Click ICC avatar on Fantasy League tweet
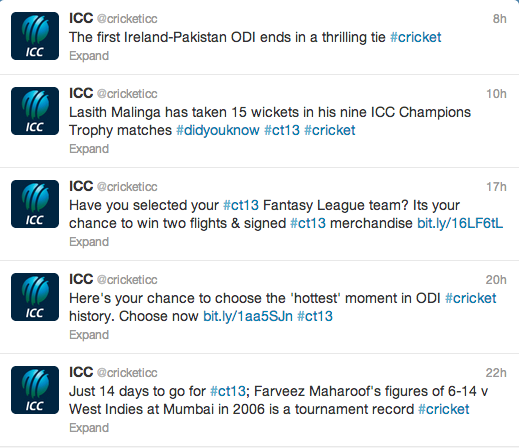Viewport: 519px width, 448px height. pos(35,204)
